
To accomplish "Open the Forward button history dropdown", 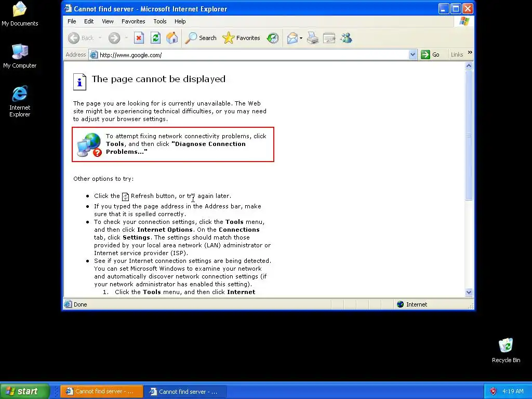I will [126, 38].
